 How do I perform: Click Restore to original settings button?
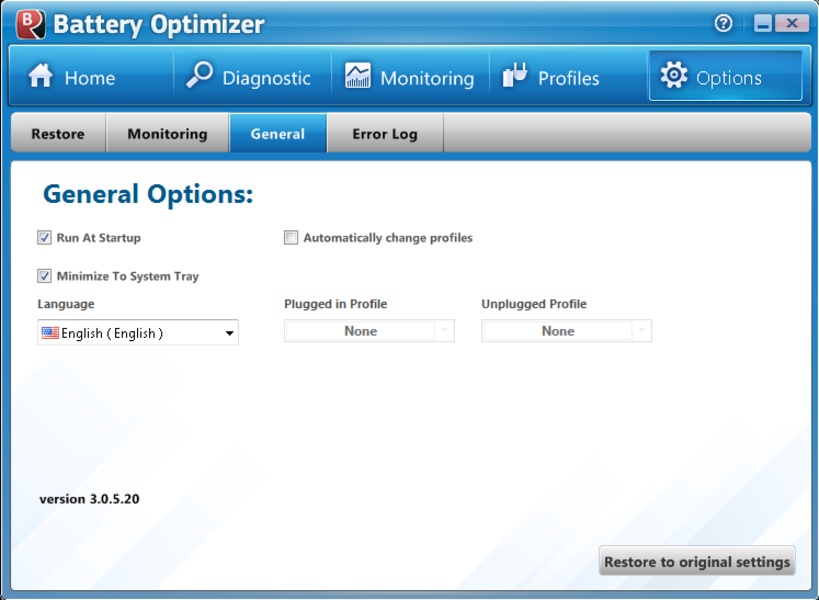tap(697, 561)
